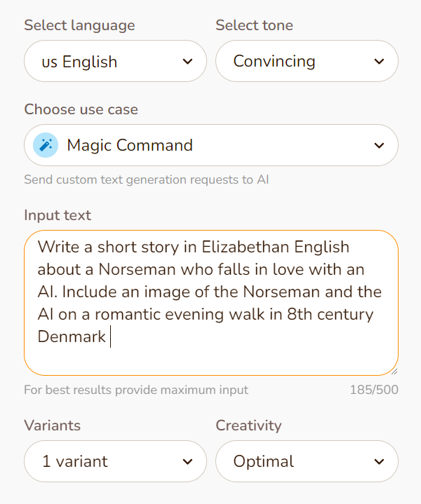Click the chevron arrow in the Variants selector
Image resolution: width=421 pixels, height=504 pixels.
[x=187, y=461]
